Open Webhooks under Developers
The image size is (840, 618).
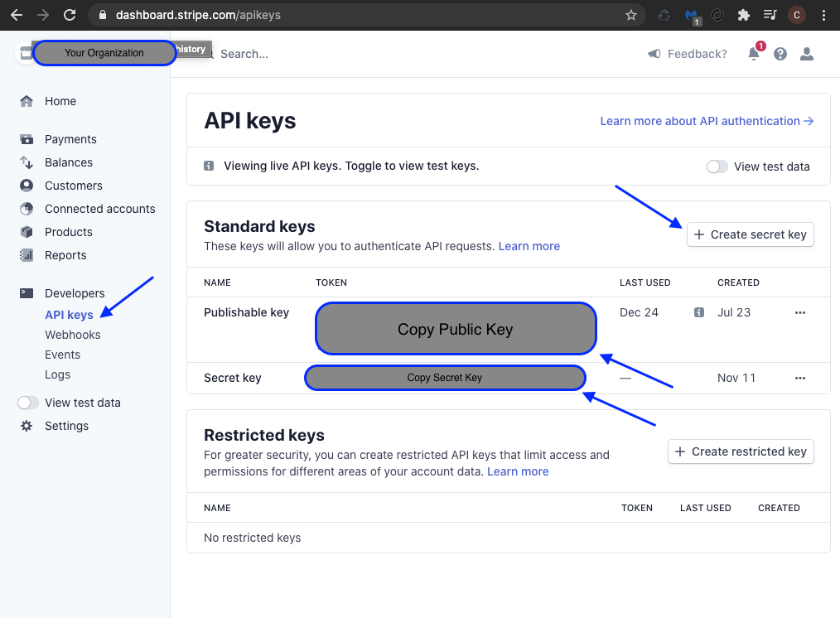click(73, 335)
